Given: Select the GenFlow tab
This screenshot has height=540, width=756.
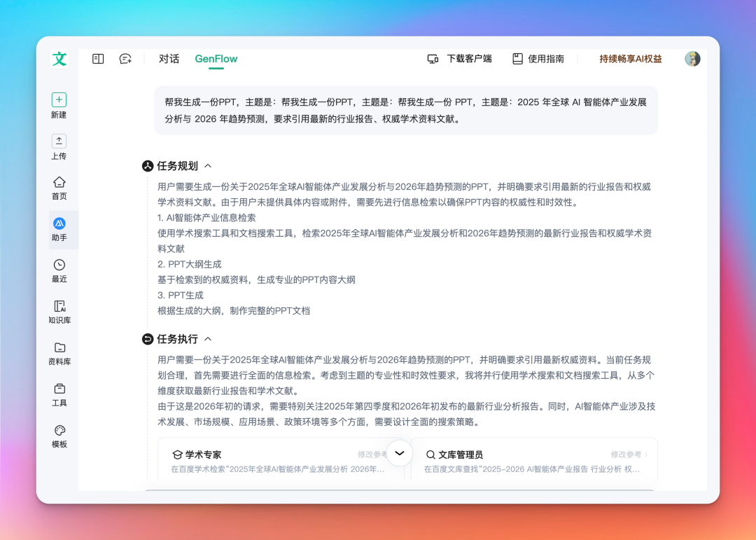Looking at the screenshot, I should tap(216, 59).
